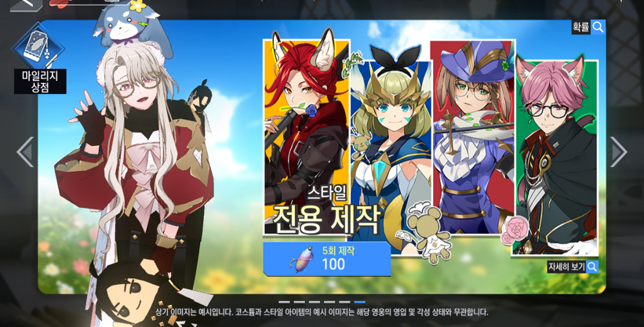Open the 자세히 보기 details label
This screenshot has height=327, width=644.
pyautogui.click(x=566, y=267)
